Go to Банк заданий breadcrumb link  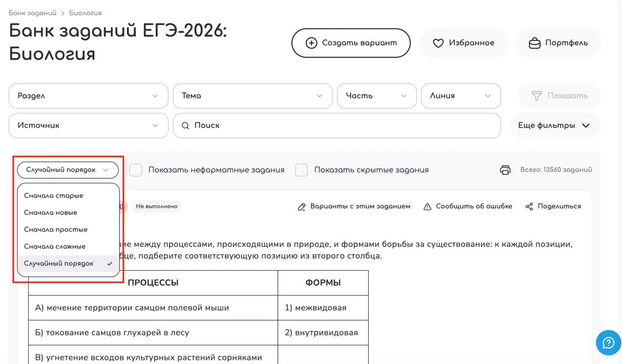(33, 13)
